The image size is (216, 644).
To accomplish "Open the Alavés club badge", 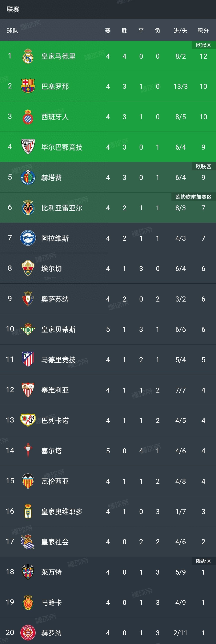I will [28, 238].
